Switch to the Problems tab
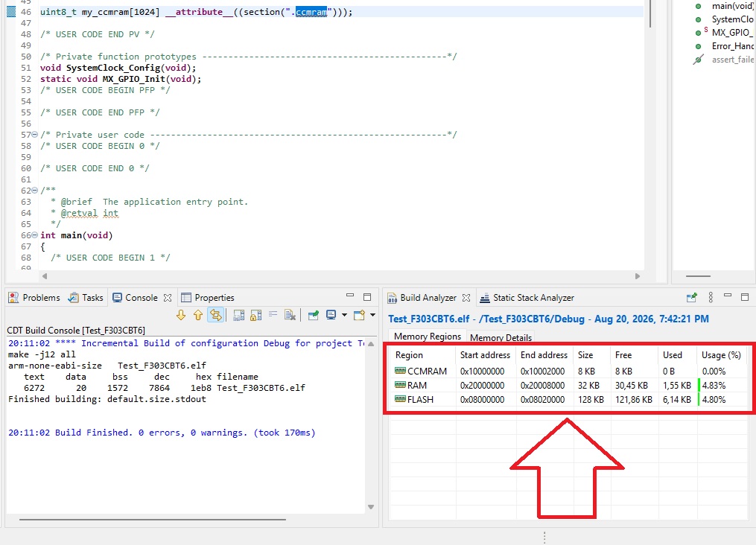 click(34, 298)
